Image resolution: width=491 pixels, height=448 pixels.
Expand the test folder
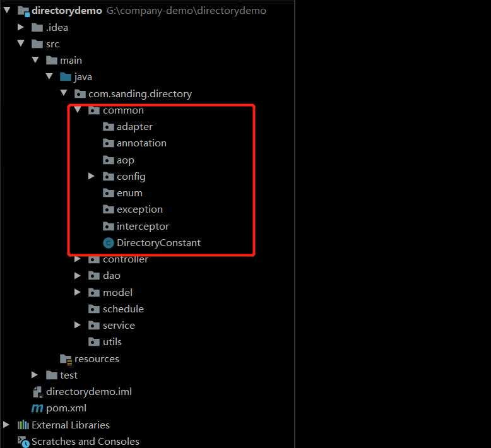35,375
